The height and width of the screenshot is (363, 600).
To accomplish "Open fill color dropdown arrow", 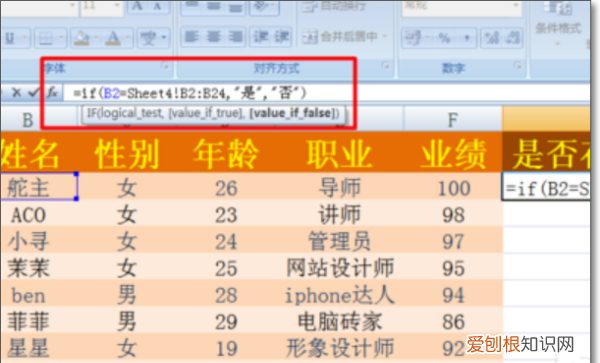I will [96, 38].
